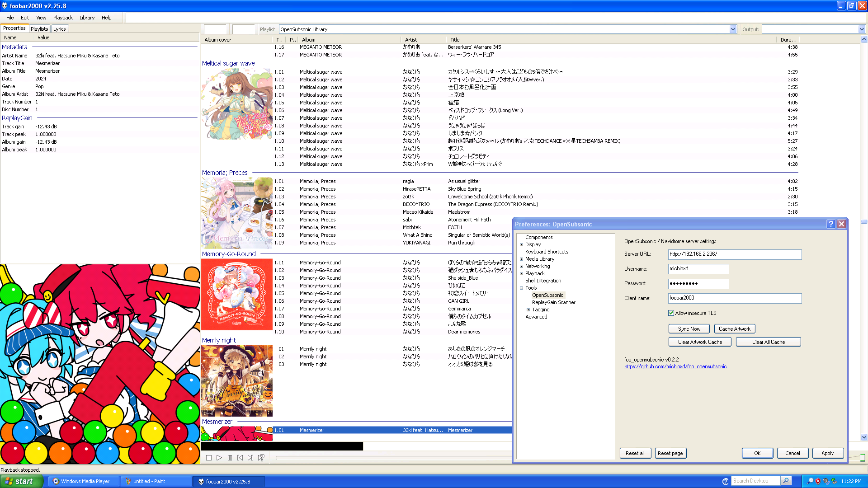
Task: Click the magnifier icon in system tray
Action: (x=810, y=481)
